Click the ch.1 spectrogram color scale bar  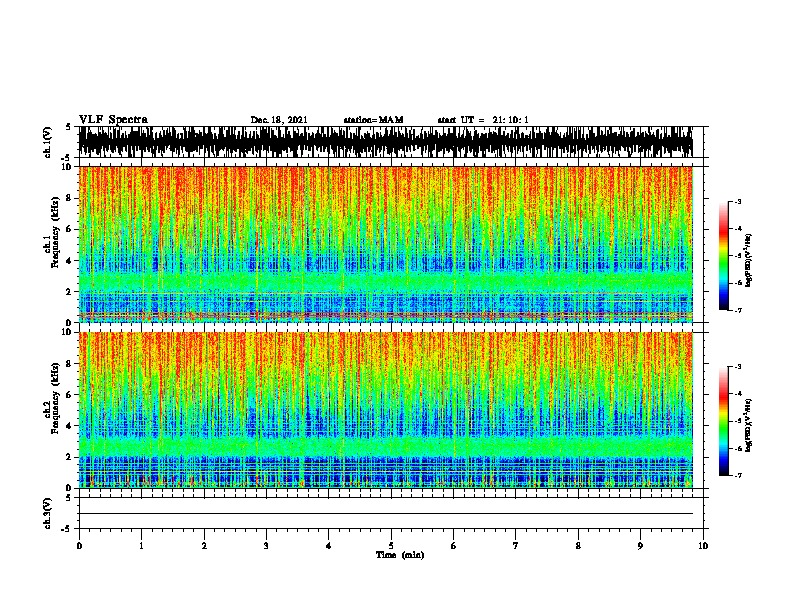click(x=724, y=256)
